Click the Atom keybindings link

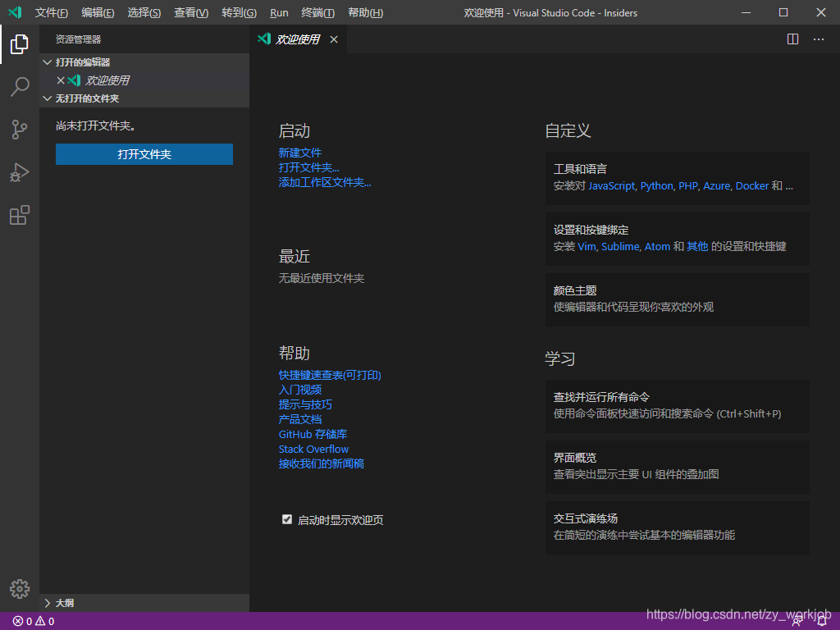pos(657,246)
